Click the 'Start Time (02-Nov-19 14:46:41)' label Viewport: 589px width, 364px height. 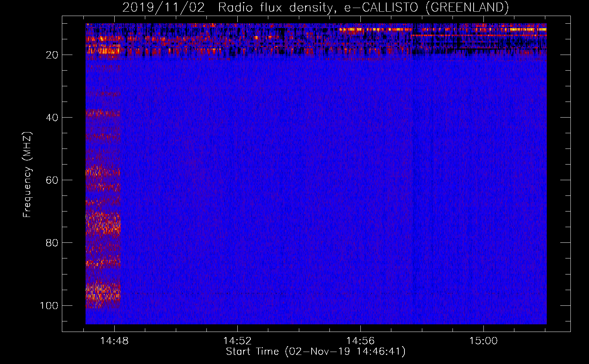pos(316,352)
